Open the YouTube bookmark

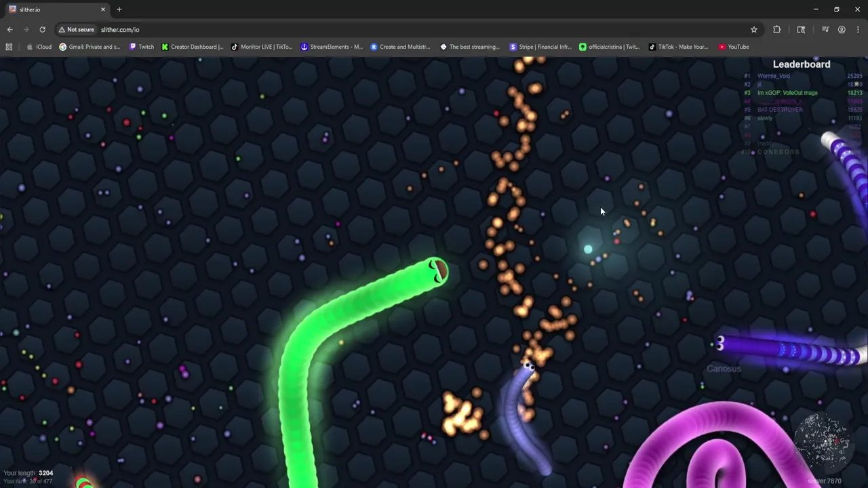tap(733, 47)
